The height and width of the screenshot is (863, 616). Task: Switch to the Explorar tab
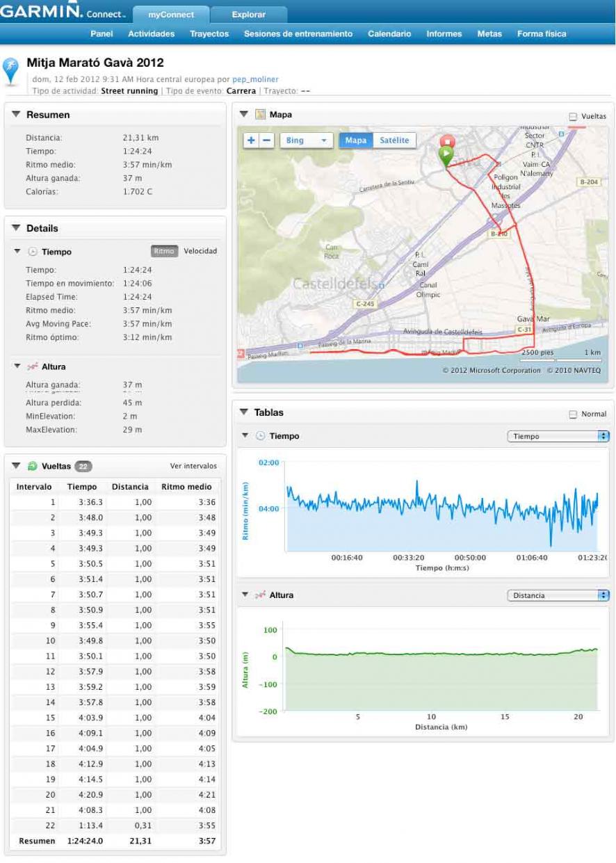click(248, 15)
